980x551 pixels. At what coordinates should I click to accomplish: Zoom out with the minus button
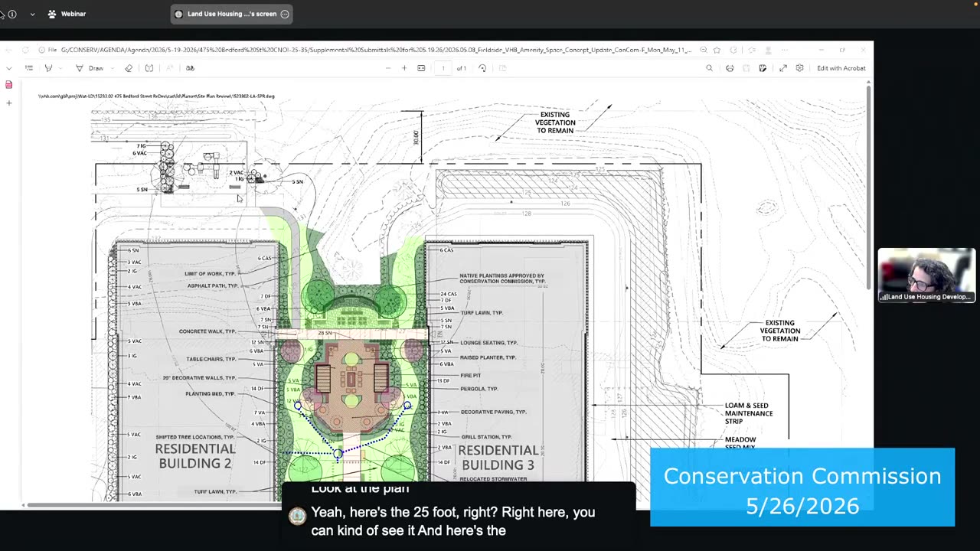387,68
